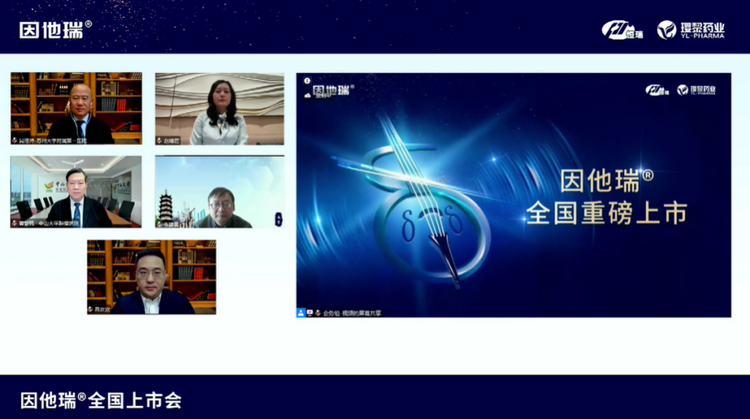
Task: Click the screen-share monitor icon below the slide
Action: tap(310, 313)
